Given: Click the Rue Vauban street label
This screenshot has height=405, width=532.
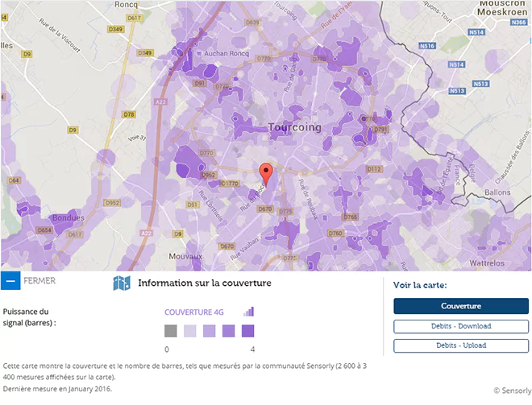Looking at the screenshot, I should click(x=244, y=249).
